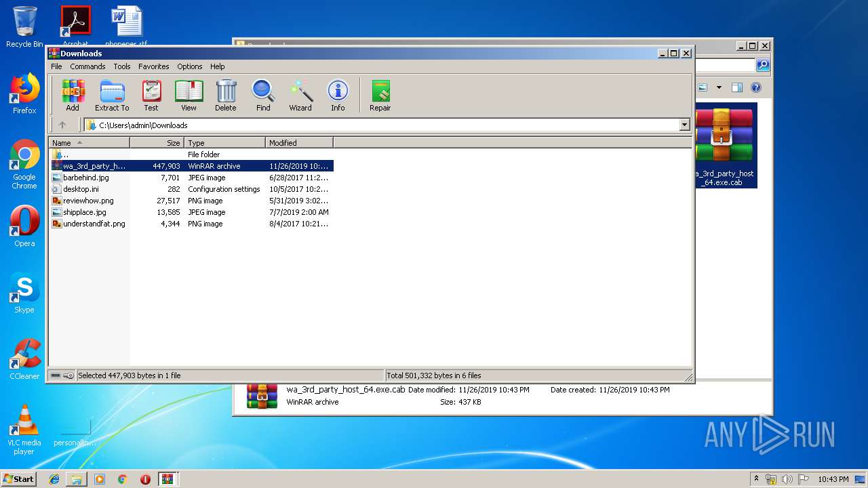
Task: Go up one folder with the arrow
Action: click(62, 125)
